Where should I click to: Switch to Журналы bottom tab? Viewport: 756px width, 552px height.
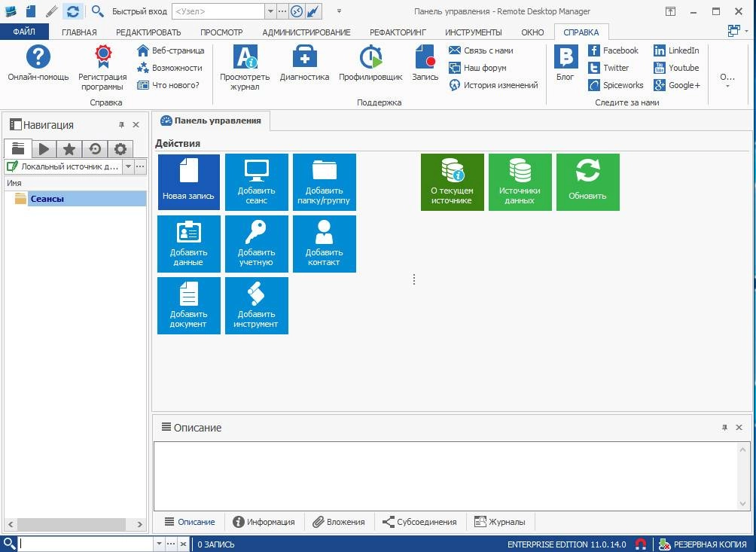500,522
